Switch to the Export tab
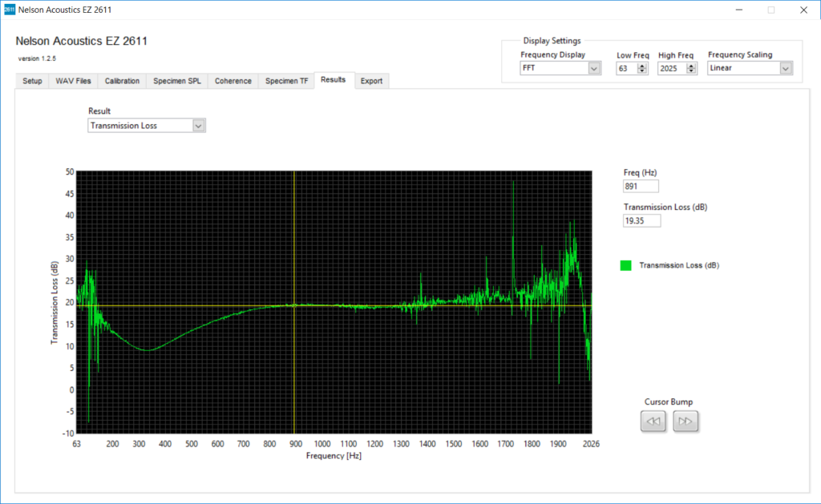 point(371,81)
